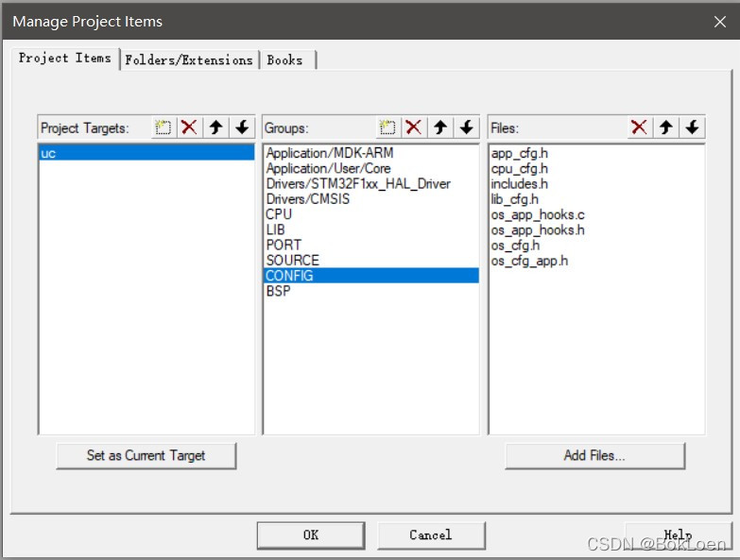Select the Drivers/STM32F1xx_HAL_Driver group
Image resolution: width=740 pixels, height=560 pixels.
tap(370, 183)
